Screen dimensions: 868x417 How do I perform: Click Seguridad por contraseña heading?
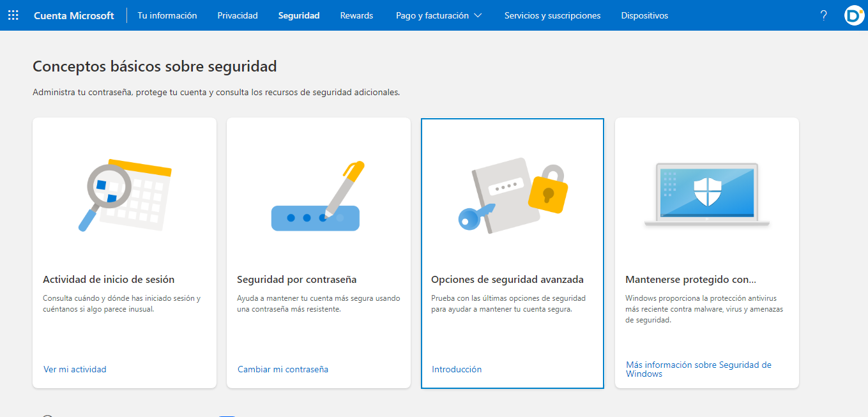(x=297, y=279)
